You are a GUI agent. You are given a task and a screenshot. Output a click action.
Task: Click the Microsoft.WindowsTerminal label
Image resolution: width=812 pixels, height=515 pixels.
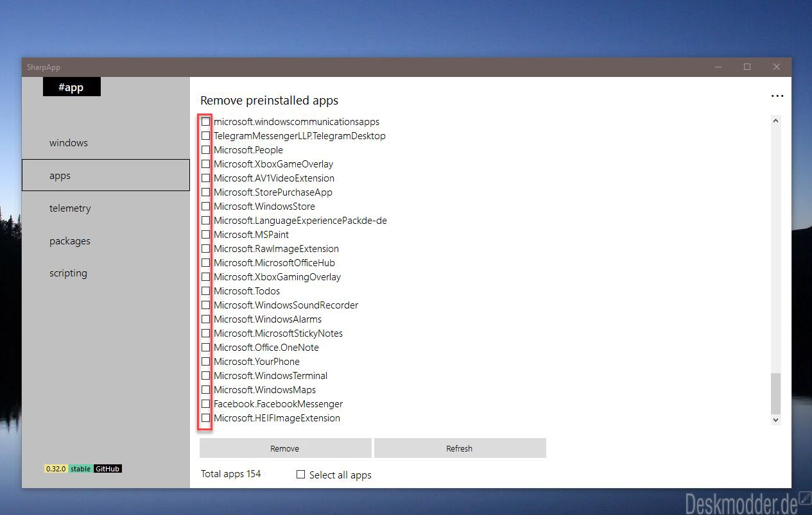271,375
